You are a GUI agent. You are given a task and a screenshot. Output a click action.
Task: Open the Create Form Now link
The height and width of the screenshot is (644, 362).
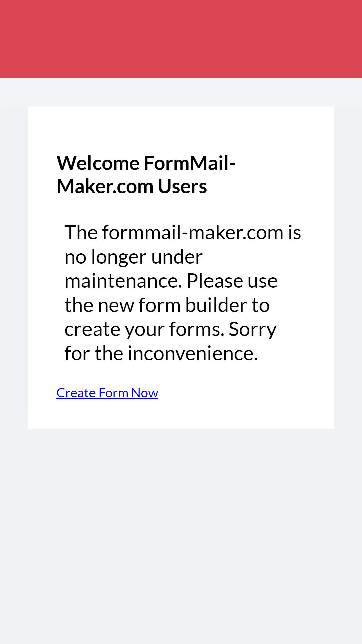[x=107, y=393]
